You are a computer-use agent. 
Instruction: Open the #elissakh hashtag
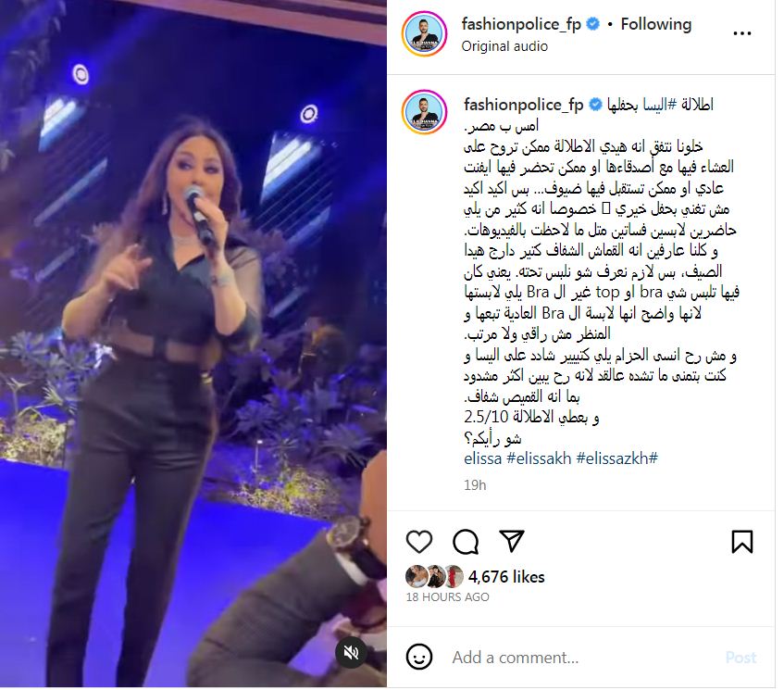coord(539,458)
